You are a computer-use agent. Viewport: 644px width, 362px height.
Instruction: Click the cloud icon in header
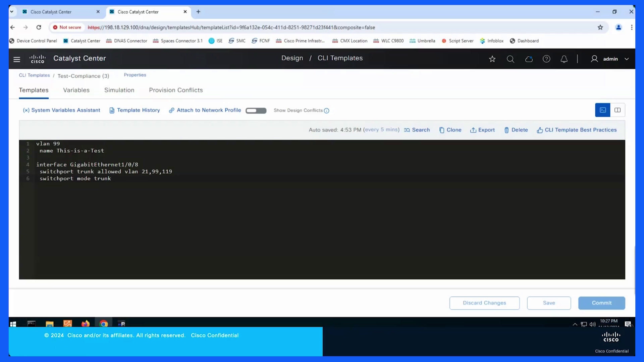[x=529, y=59]
